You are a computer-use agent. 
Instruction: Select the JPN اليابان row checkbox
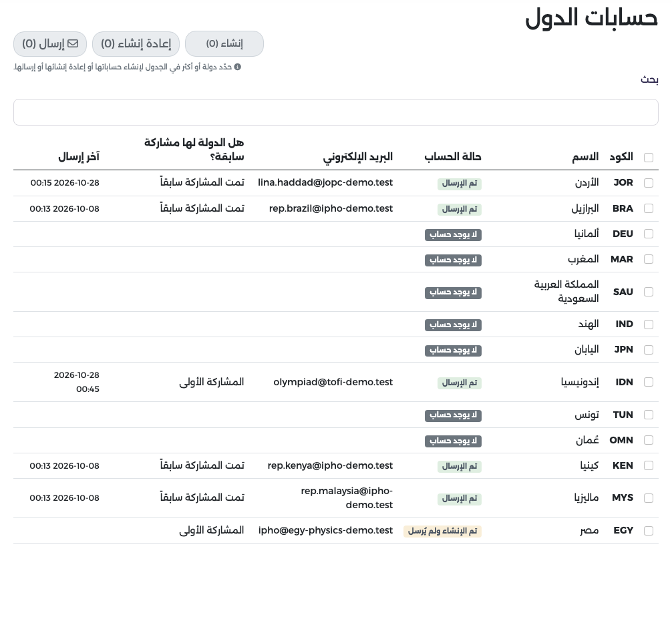[649, 350]
